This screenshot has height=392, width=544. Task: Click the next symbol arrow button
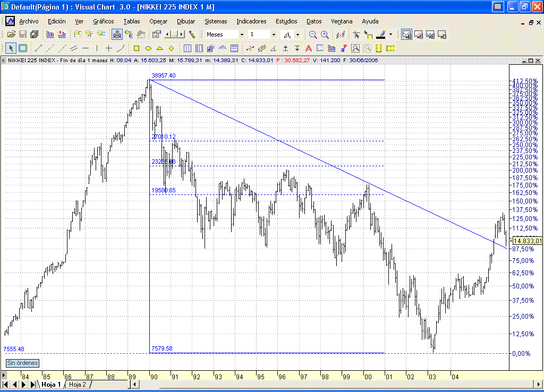pyautogui.click(x=182, y=35)
